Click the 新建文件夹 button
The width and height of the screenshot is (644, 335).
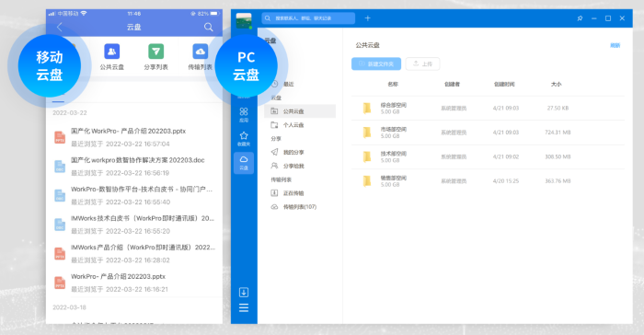(376, 64)
